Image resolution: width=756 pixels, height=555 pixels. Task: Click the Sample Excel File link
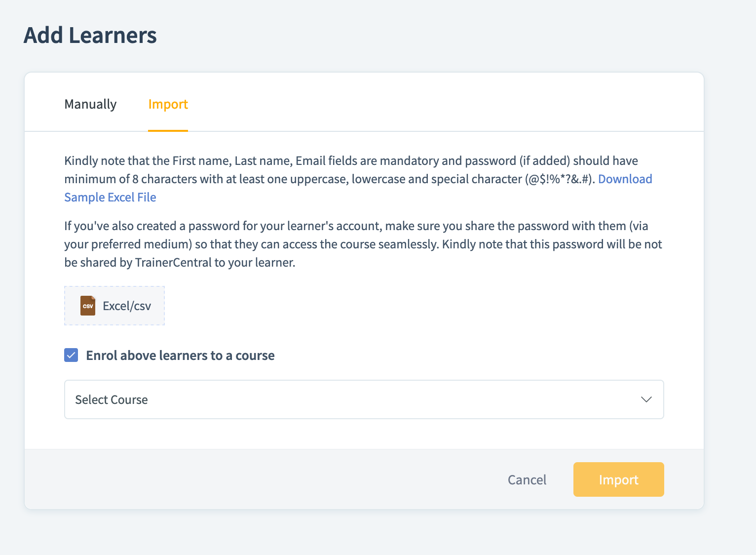click(110, 197)
